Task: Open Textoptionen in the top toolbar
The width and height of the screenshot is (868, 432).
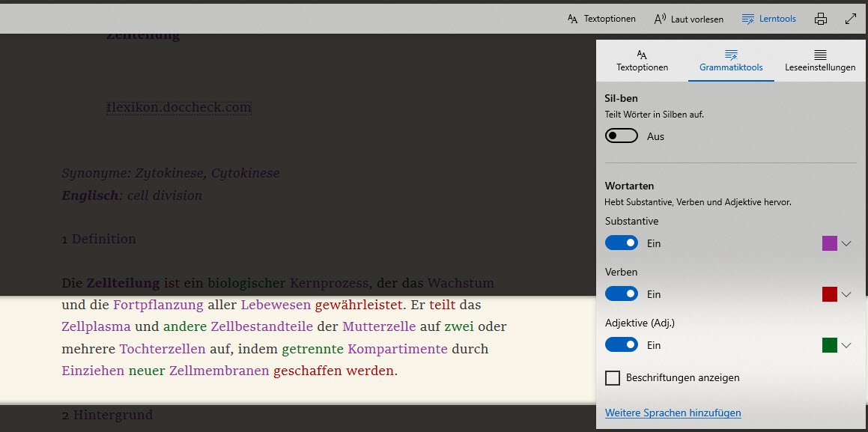Action: [601, 19]
